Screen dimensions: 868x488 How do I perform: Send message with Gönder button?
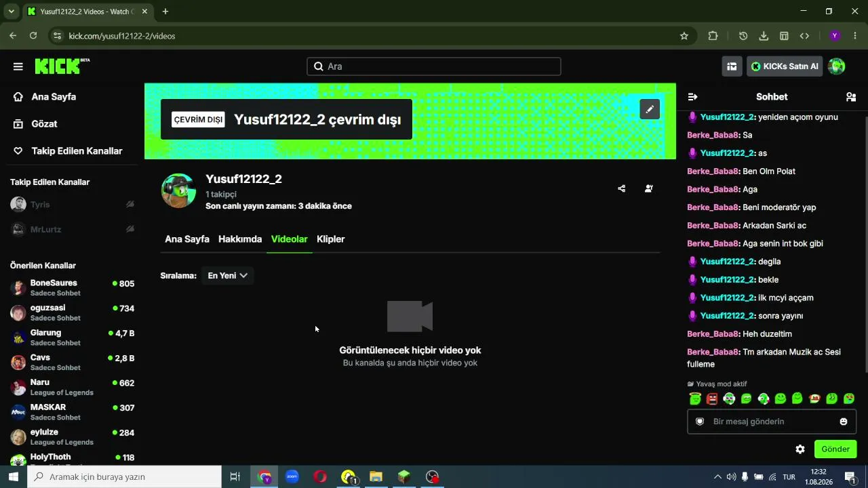coord(835,449)
